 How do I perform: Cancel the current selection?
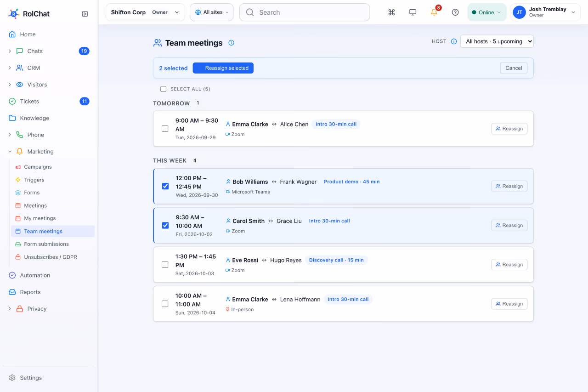click(x=514, y=68)
